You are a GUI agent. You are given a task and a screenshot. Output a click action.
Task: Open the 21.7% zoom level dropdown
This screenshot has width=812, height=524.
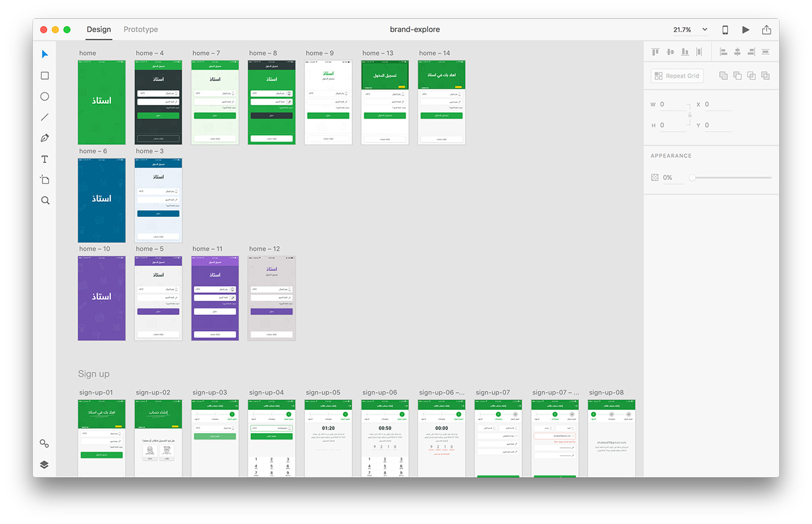(x=690, y=30)
